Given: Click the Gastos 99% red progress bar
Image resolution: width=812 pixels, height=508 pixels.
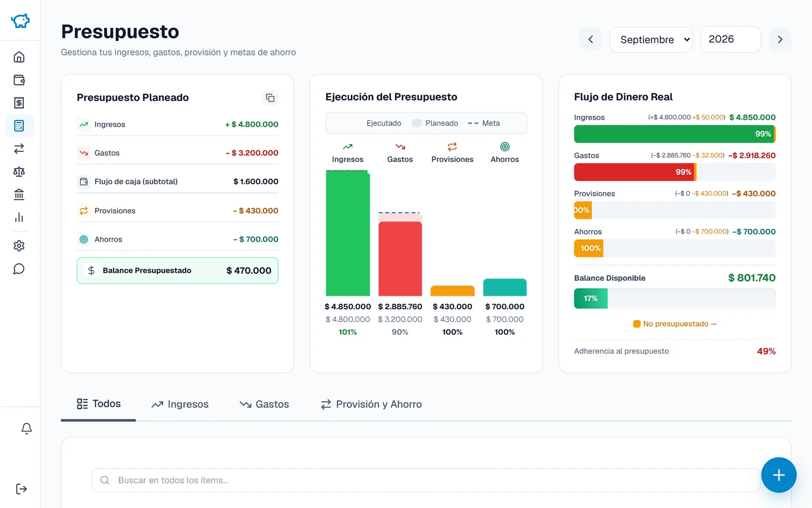Looking at the screenshot, I should 634,172.
